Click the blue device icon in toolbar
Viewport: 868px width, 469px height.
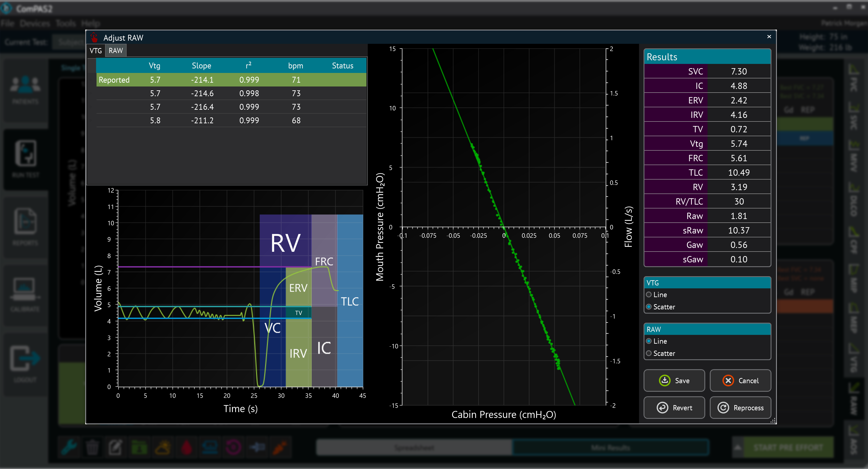click(x=210, y=448)
